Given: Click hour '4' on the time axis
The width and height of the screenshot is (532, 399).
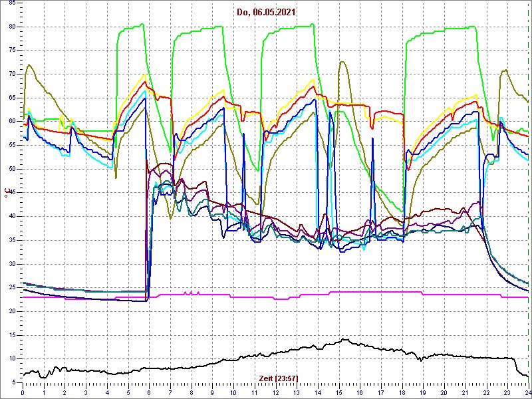Looking at the screenshot, I should pyautogui.click(x=107, y=393).
